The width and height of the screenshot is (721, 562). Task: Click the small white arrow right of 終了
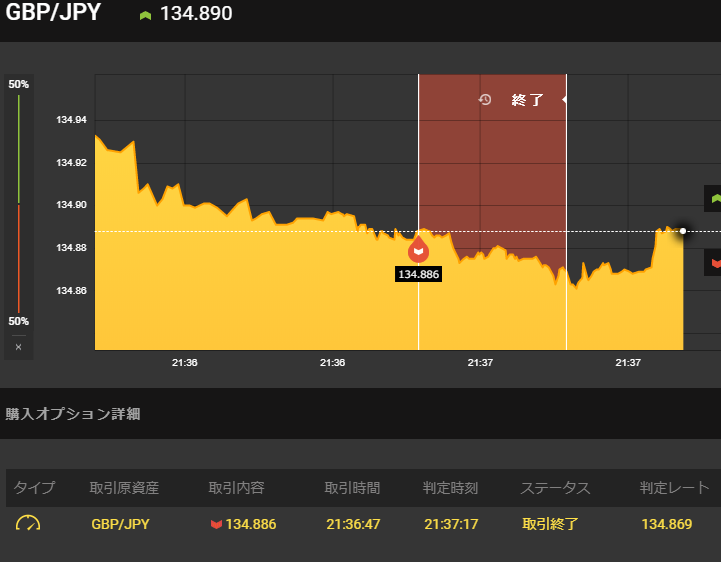coord(564,99)
